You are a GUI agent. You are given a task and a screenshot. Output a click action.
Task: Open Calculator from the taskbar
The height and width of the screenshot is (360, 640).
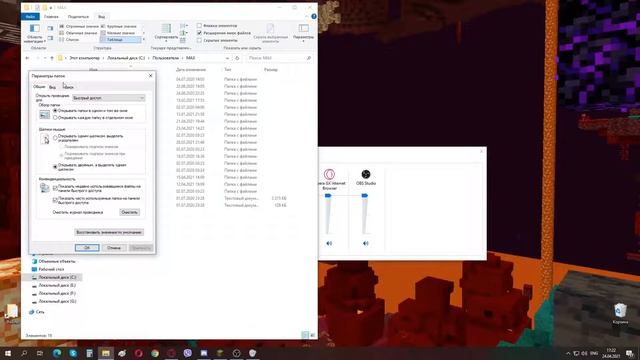click(x=89, y=353)
